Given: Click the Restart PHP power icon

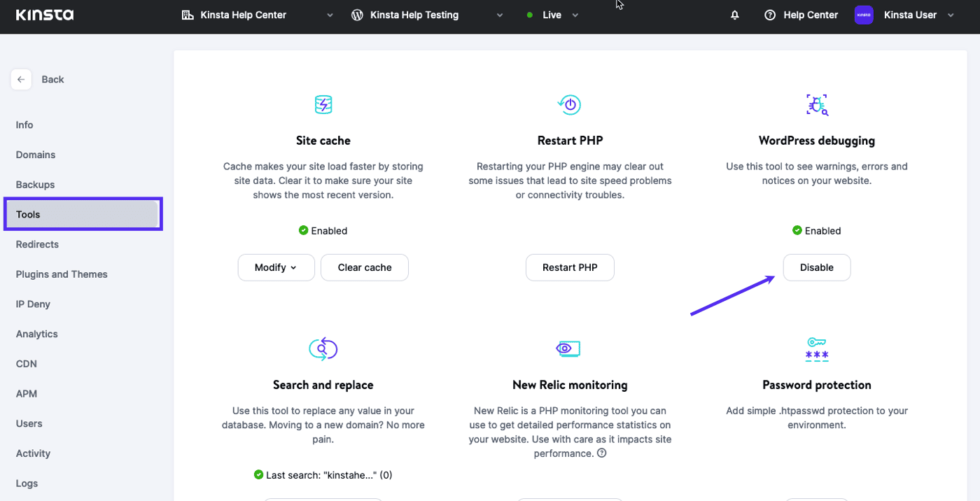Looking at the screenshot, I should coord(570,105).
